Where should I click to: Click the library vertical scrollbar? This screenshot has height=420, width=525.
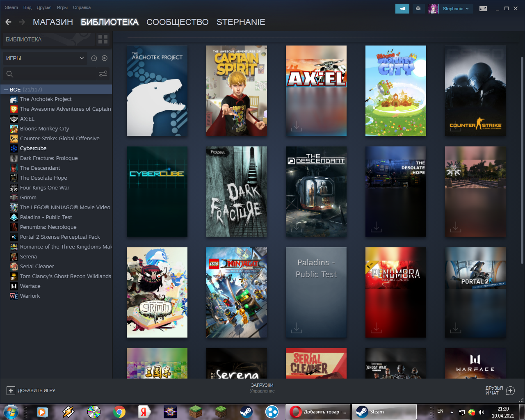click(522, 160)
